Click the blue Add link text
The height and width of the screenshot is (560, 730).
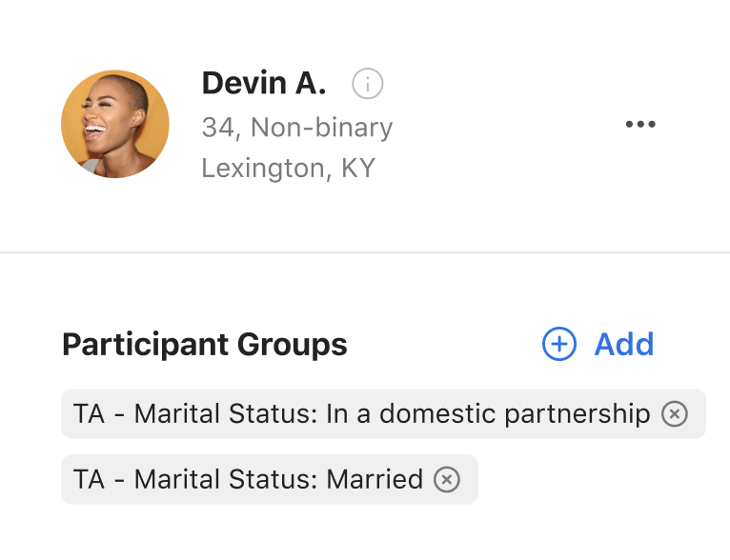(x=624, y=344)
